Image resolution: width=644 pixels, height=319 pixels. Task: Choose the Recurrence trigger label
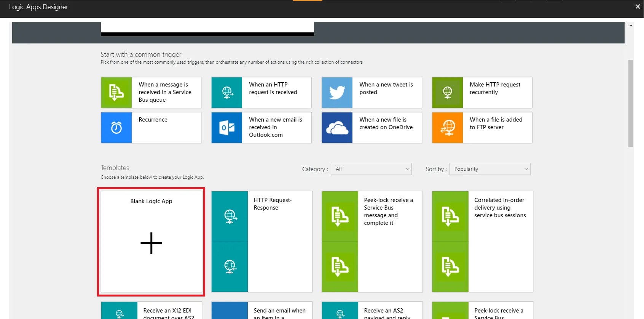[x=153, y=120]
